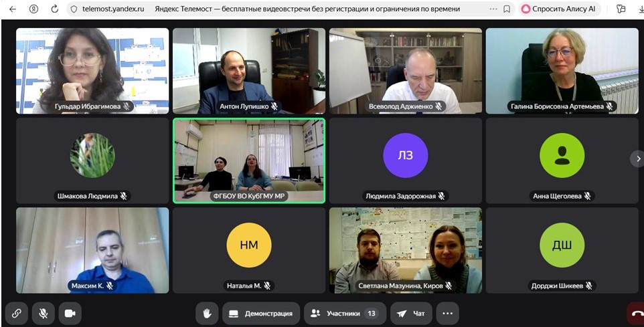Bookmark this page icon

point(507,9)
